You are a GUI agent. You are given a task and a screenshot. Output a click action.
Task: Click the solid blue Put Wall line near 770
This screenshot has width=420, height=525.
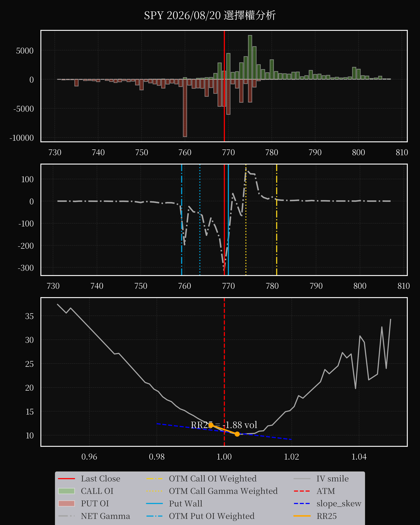pyautogui.click(x=228, y=220)
